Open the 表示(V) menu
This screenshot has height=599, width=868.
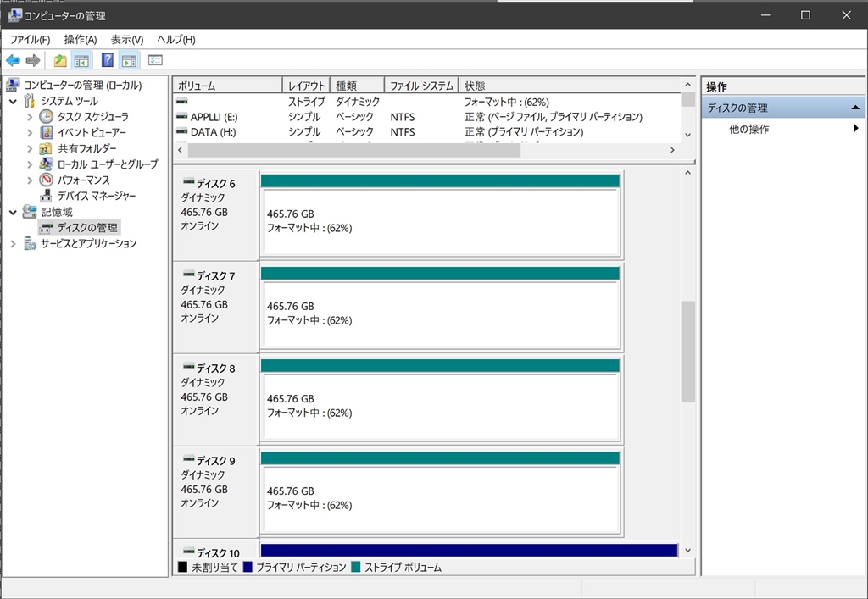(127, 40)
